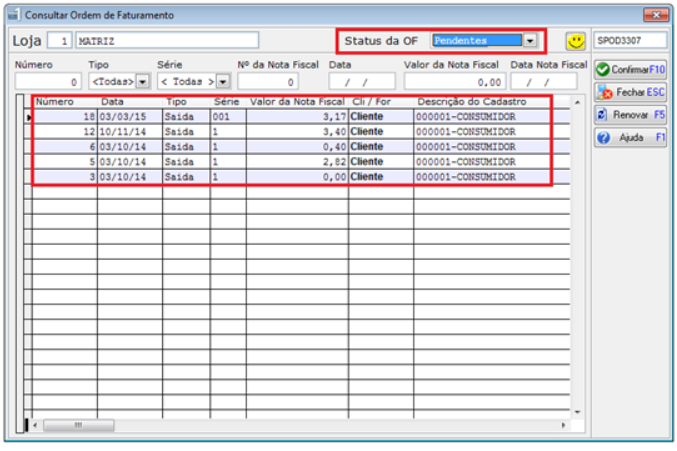
Task: Click the Número filter field
Action: 48,82
